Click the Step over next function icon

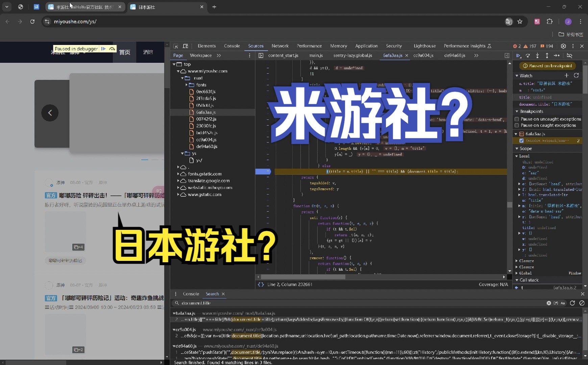[x=528, y=55]
